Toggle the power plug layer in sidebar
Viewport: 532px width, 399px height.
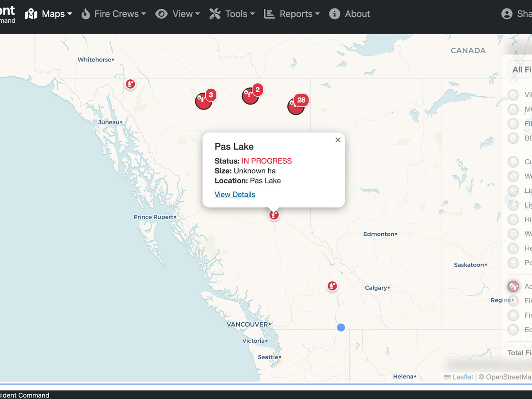[513, 263]
